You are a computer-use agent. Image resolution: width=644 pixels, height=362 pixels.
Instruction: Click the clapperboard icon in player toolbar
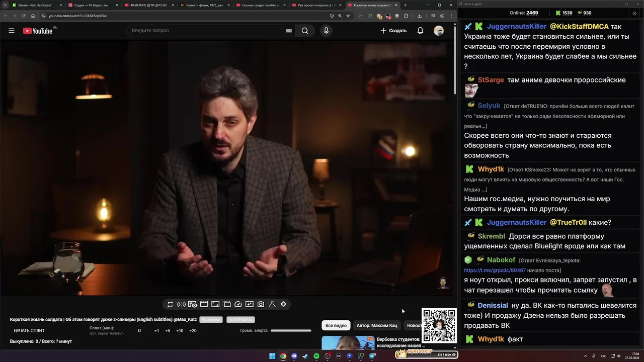click(204, 304)
